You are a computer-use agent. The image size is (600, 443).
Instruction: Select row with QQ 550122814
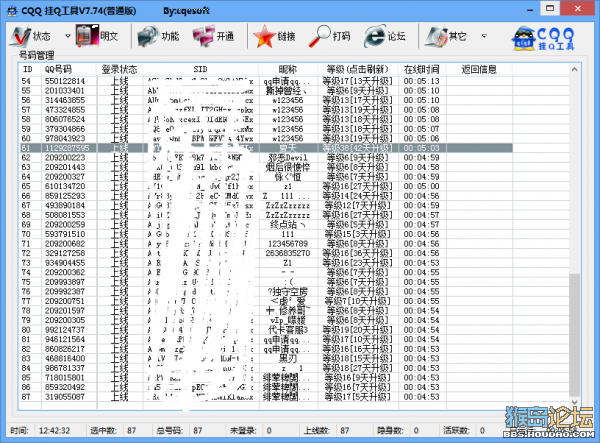[x=266, y=81]
